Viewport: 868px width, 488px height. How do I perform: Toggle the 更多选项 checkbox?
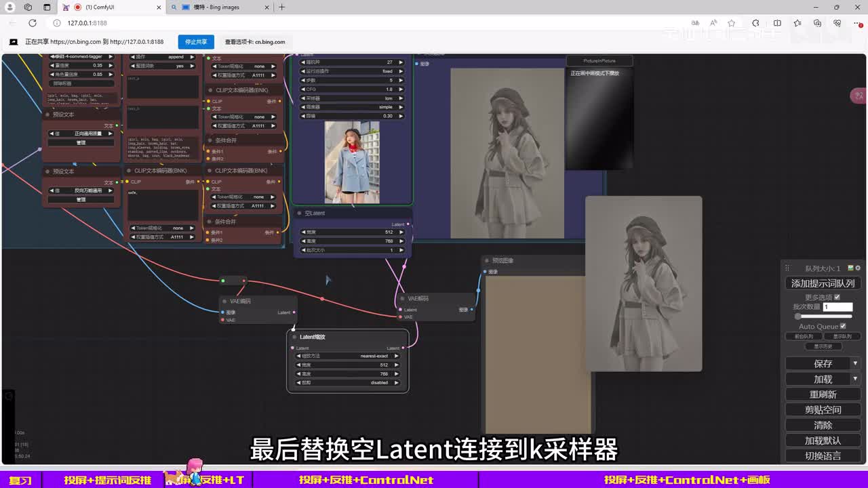837,297
